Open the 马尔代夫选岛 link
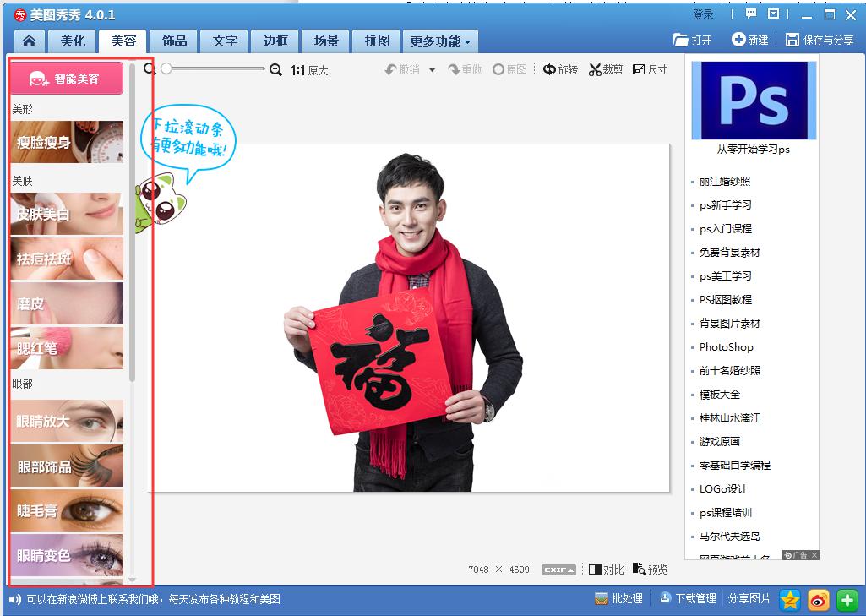Screen dimensions: 866x616 coord(730,537)
